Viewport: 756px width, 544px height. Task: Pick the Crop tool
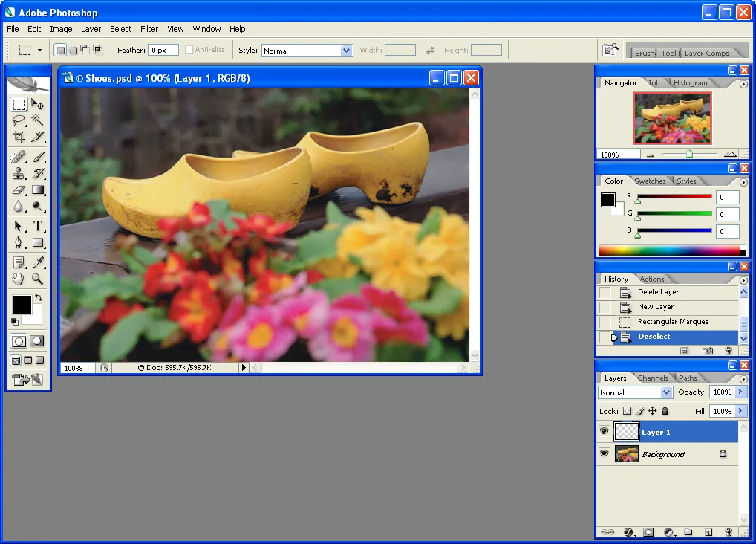point(19,137)
